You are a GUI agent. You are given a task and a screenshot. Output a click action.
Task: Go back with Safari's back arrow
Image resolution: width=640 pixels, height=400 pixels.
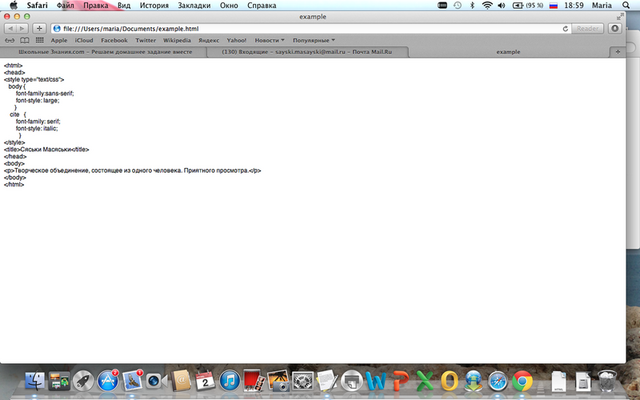tap(10, 29)
